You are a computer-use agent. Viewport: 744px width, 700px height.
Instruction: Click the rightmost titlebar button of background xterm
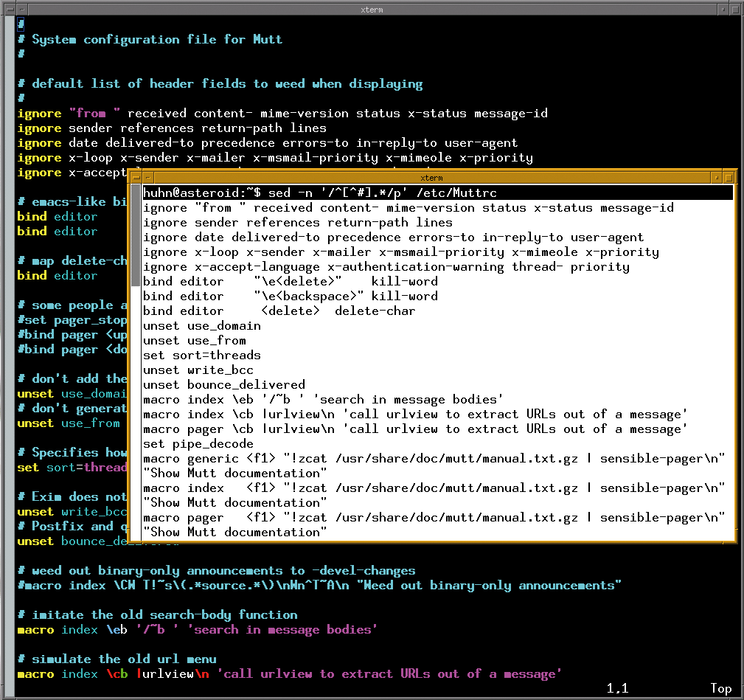point(735,10)
